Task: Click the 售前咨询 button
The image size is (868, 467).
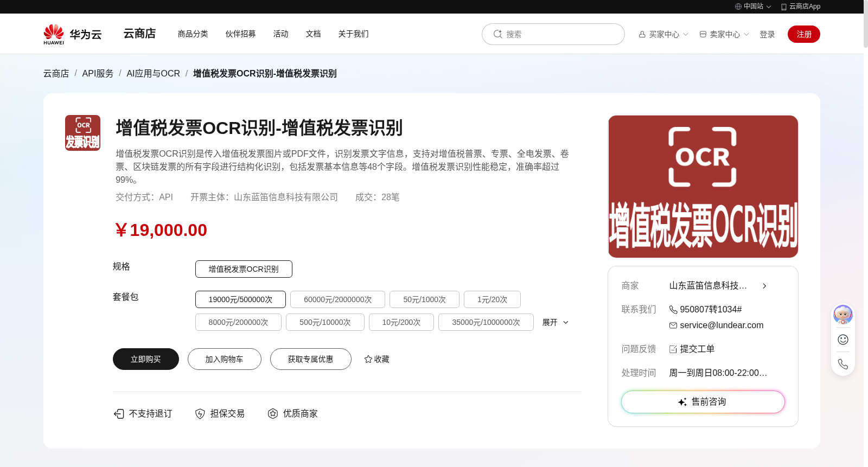Action: click(x=703, y=402)
